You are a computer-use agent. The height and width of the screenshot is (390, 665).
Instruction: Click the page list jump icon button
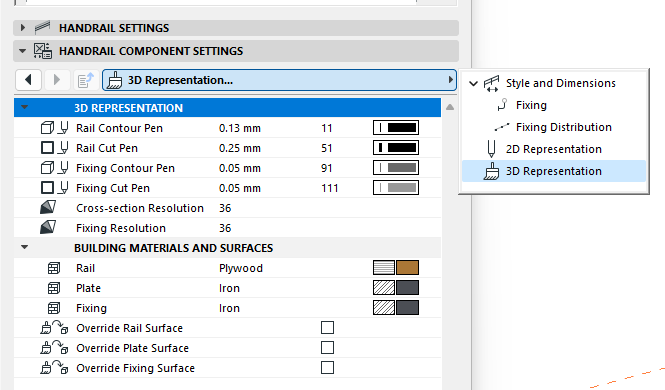tap(86, 80)
